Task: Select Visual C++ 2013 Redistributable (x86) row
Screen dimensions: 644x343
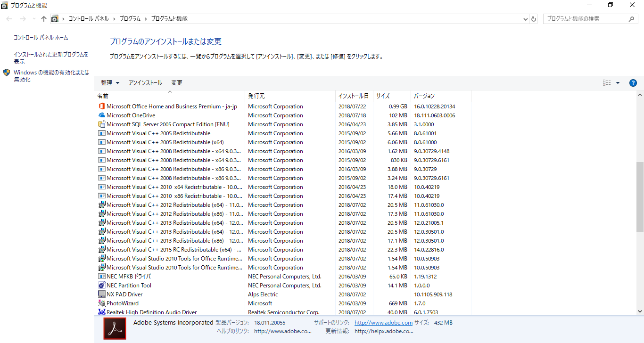Action: 283,241
